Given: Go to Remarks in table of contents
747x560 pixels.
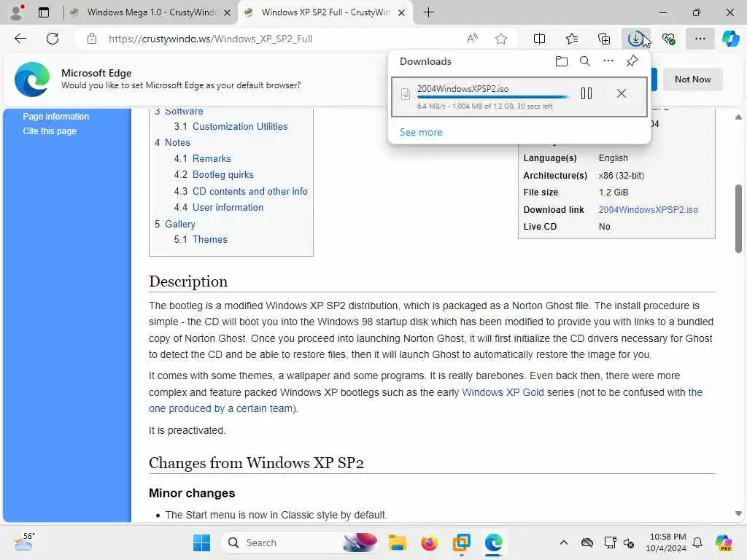Looking at the screenshot, I should [212, 158].
